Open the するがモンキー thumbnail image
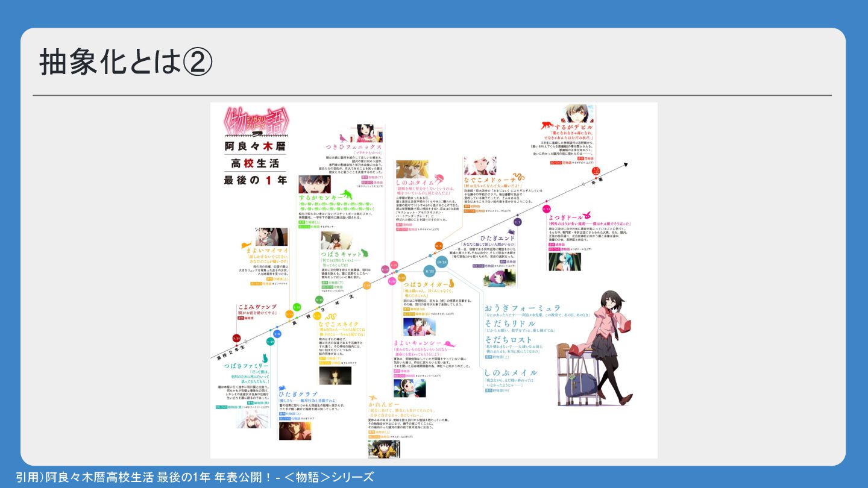The image size is (868, 488). (x=315, y=183)
